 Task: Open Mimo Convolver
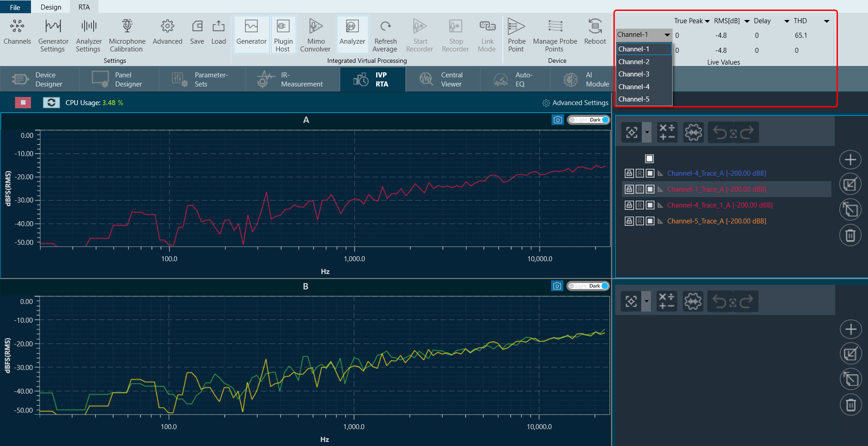click(316, 35)
